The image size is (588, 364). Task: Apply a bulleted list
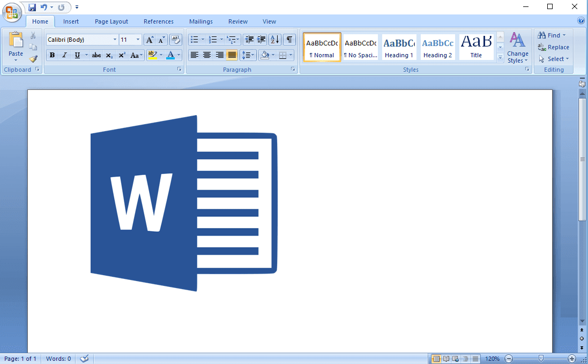click(x=194, y=40)
